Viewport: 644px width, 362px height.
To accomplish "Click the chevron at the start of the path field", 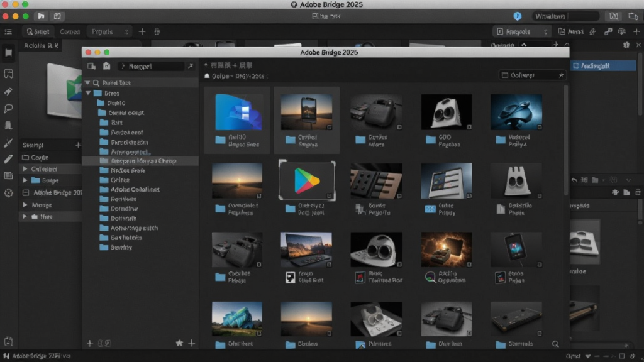I will click(x=123, y=66).
